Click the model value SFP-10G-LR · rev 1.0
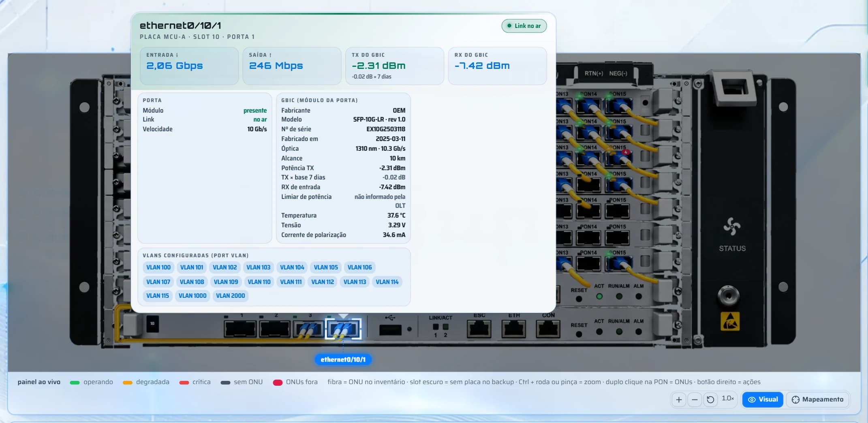This screenshot has width=868, height=423. [379, 120]
